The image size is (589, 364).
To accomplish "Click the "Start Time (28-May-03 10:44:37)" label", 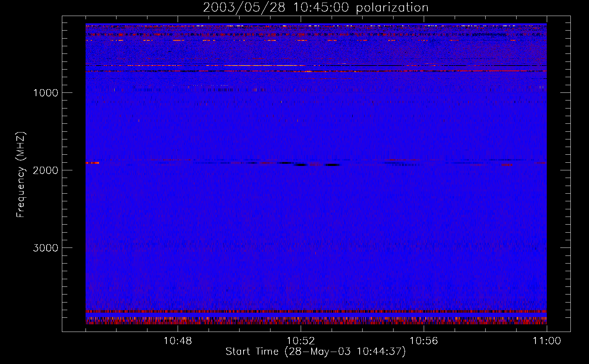I will point(316,352).
